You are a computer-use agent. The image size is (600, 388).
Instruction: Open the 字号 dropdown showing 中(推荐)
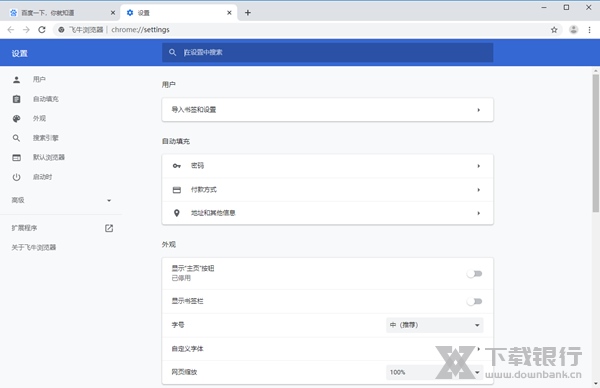[435, 325]
